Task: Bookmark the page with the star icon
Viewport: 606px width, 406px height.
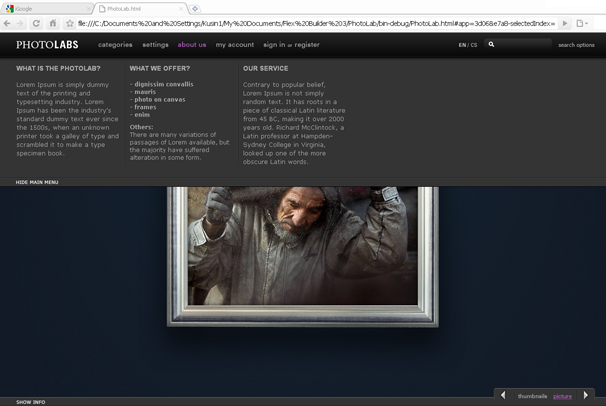Action: pyautogui.click(x=69, y=23)
